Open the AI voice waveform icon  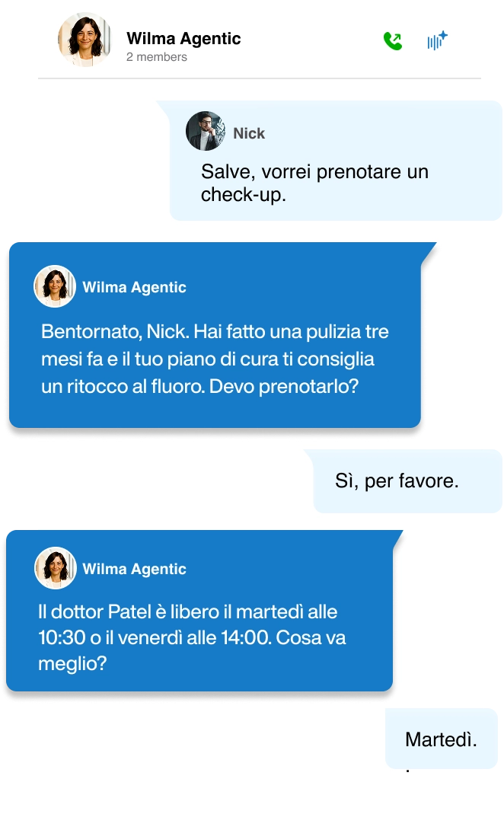tap(437, 41)
